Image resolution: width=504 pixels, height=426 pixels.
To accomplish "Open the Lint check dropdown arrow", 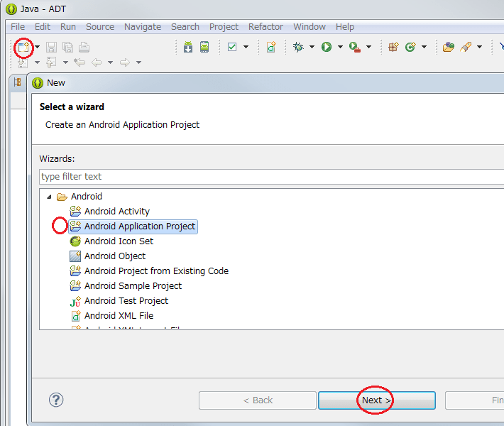I will pos(246,47).
